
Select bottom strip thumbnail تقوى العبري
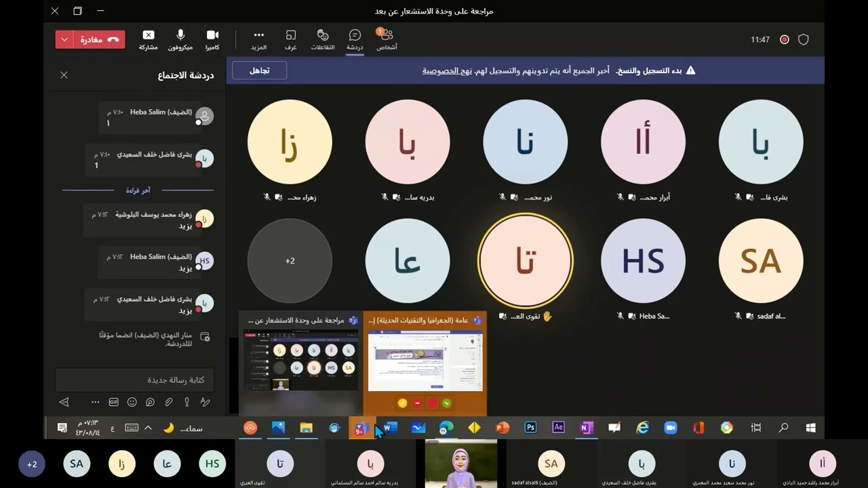(280, 464)
